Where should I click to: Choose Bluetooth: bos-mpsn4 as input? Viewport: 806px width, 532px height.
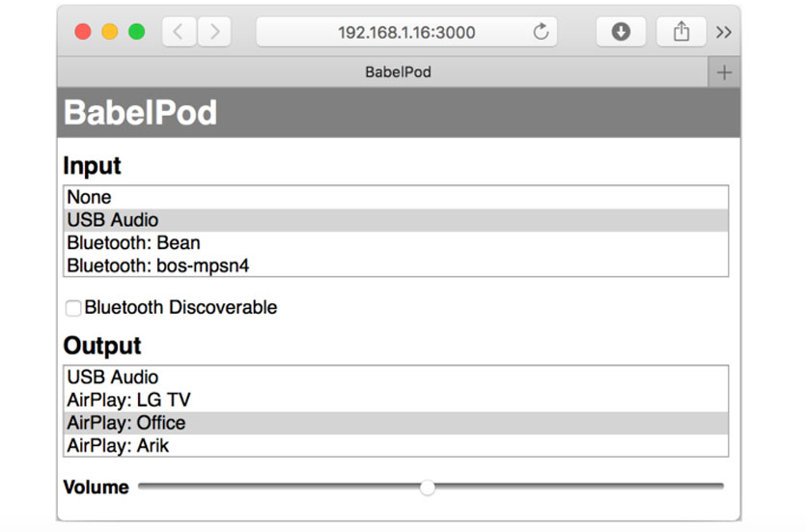396,266
